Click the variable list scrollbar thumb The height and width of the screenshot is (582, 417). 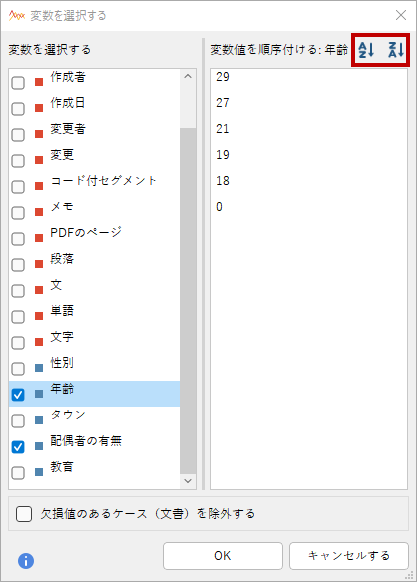click(188, 301)
